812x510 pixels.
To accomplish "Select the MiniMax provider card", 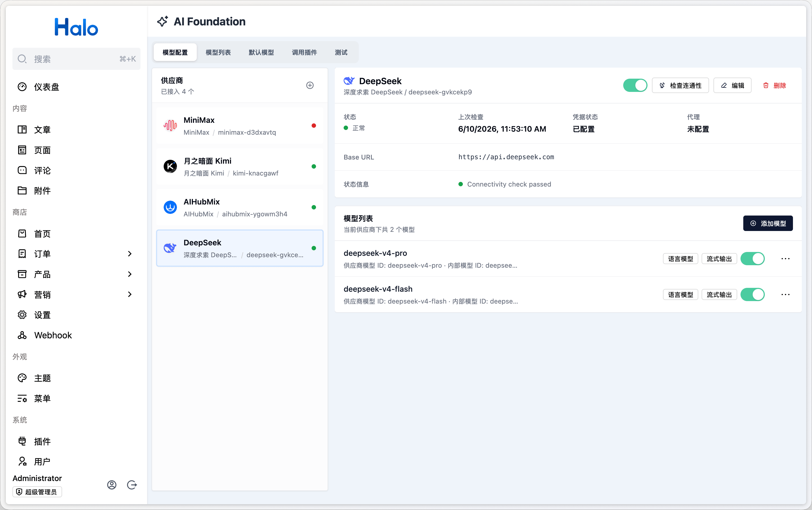I will (240, 126).
